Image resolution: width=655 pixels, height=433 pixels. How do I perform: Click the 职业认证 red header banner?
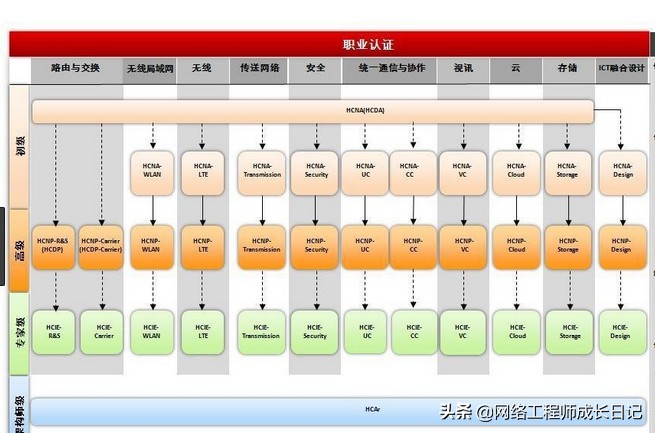[x=329, y=44]
